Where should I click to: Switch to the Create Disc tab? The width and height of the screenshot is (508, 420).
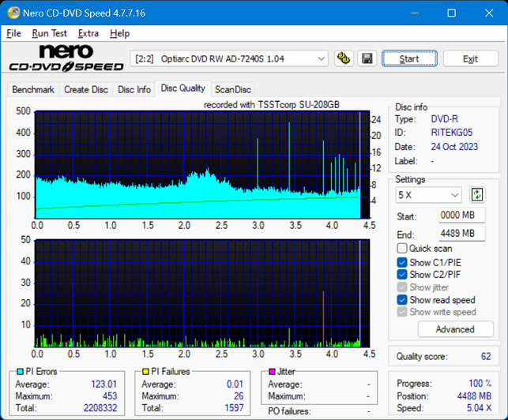(x=86, y=89)
